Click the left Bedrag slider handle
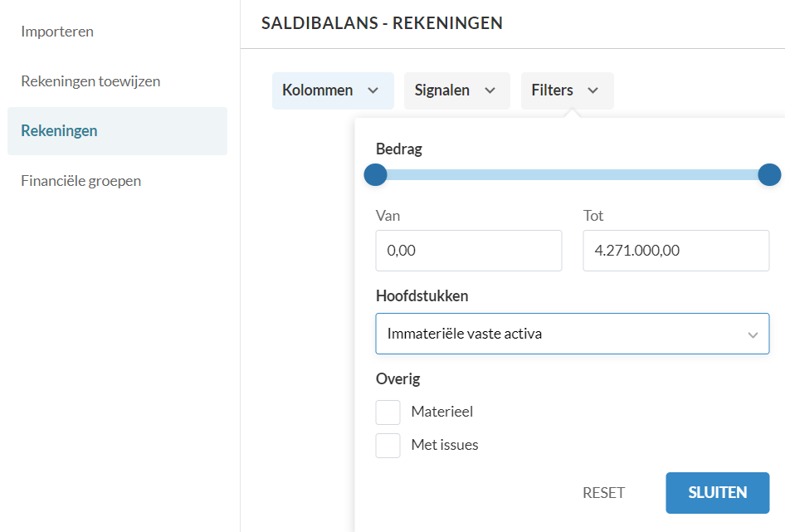785x532 pixels. [x=375, y=175]
